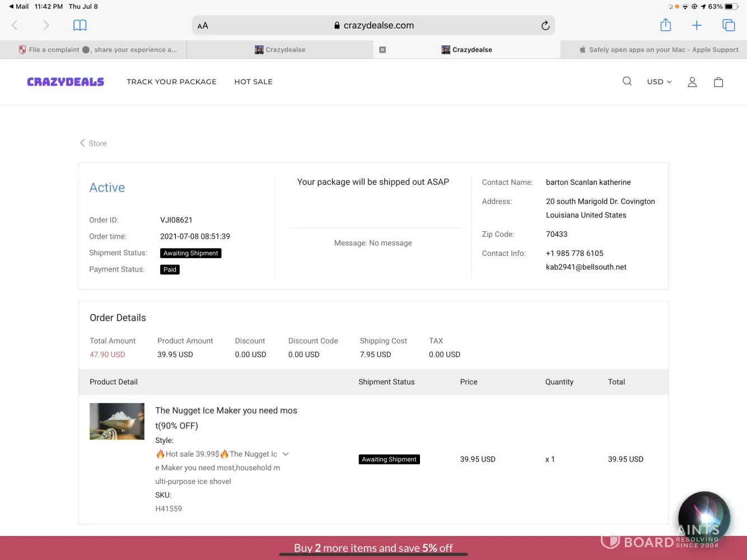Image resolution: width=747 pixels, height=560 pixels.
Task: Show all tabs overview icon
Action: [x=729, y=25]
